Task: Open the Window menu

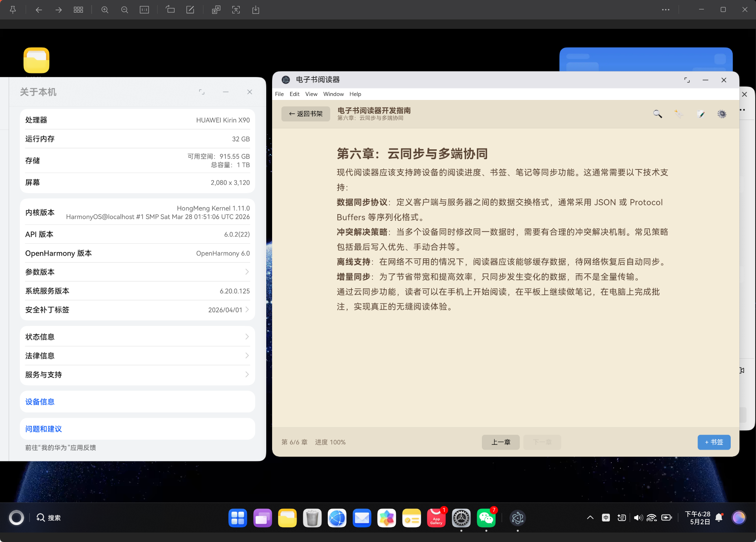Action: 333,94
